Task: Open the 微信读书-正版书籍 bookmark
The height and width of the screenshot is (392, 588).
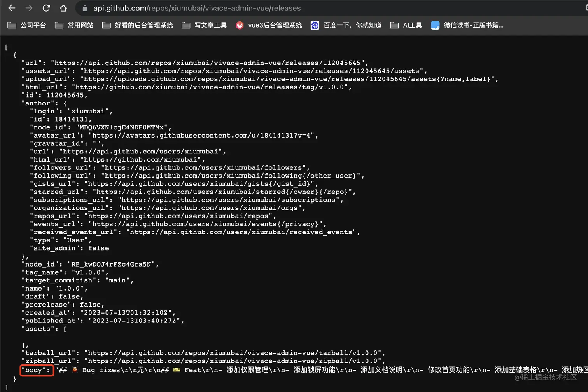Action: coord(473,25)
